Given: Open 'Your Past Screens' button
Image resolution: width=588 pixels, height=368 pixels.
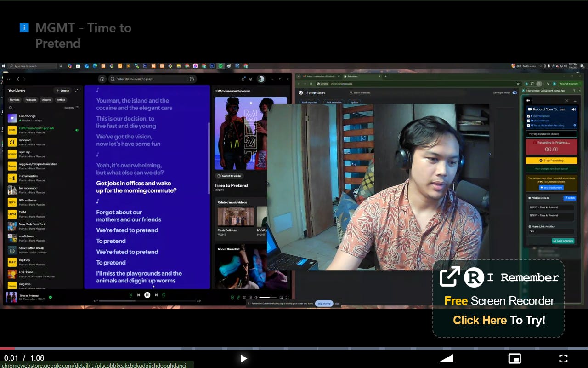Looking at the screenshot, I should click(551, 188).
